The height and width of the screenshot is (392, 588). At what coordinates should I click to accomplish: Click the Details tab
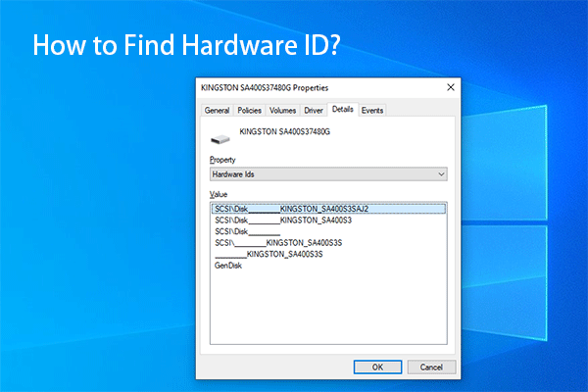343,109
